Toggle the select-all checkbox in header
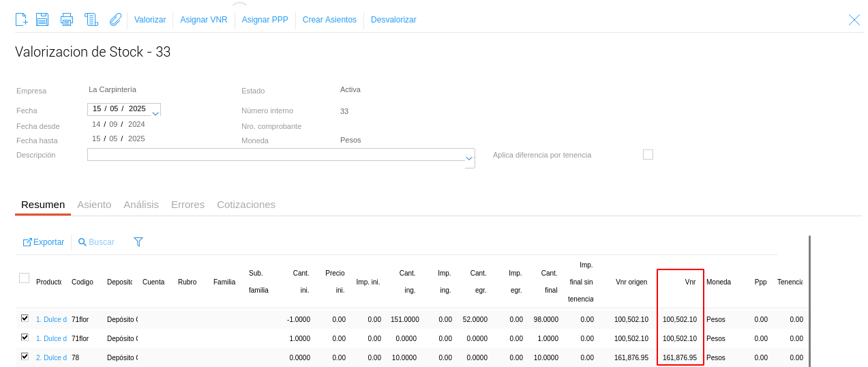The image size is (868, 367). (25, 278)
